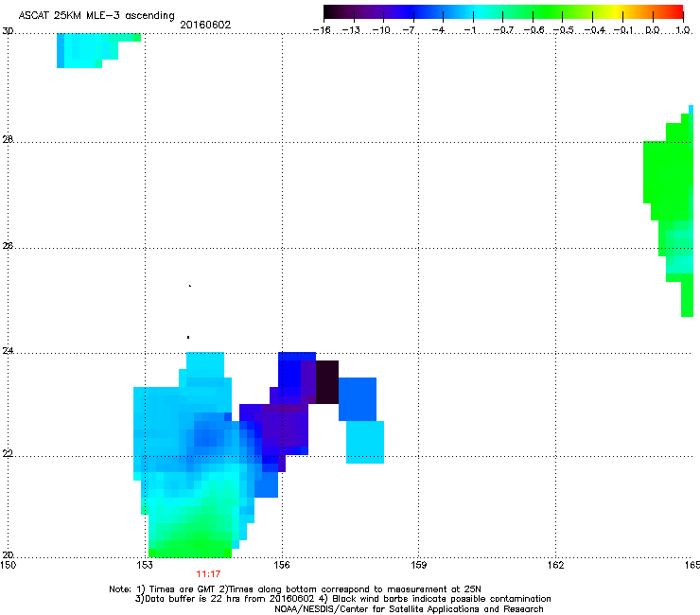Click the longitude label 150
The image size is (700, 615).
coord(8,565)
